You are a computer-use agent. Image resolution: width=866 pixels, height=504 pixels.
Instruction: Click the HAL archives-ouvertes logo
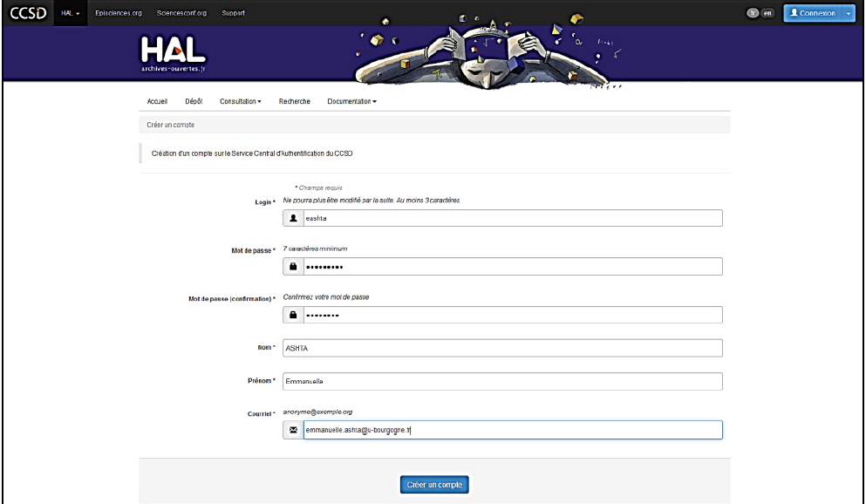click(174, 54)
